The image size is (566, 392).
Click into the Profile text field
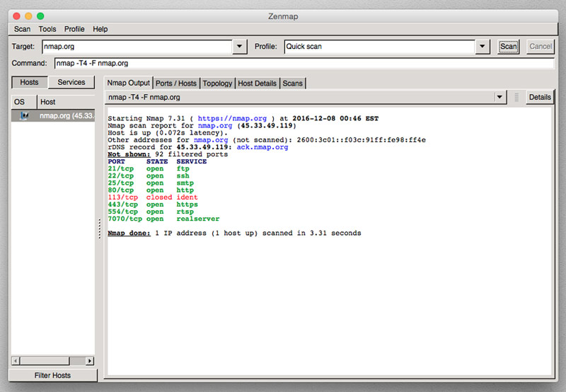[379, 47]
